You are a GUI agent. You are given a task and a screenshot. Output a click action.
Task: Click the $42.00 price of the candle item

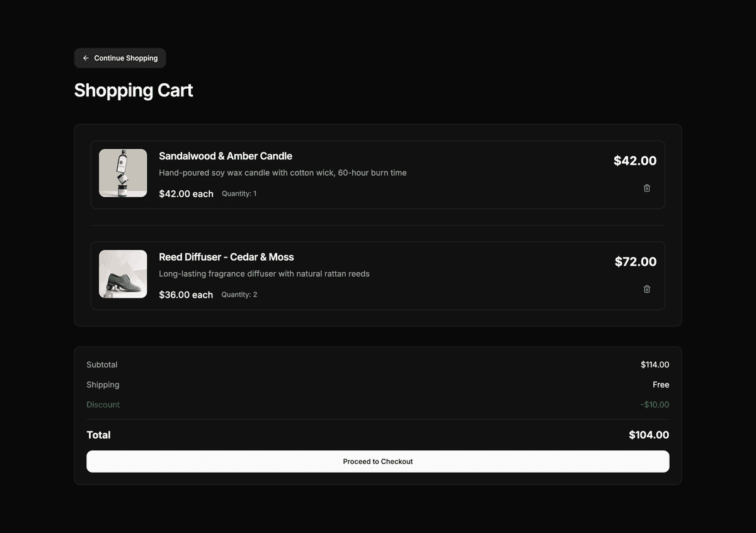(x=635, y=161)
